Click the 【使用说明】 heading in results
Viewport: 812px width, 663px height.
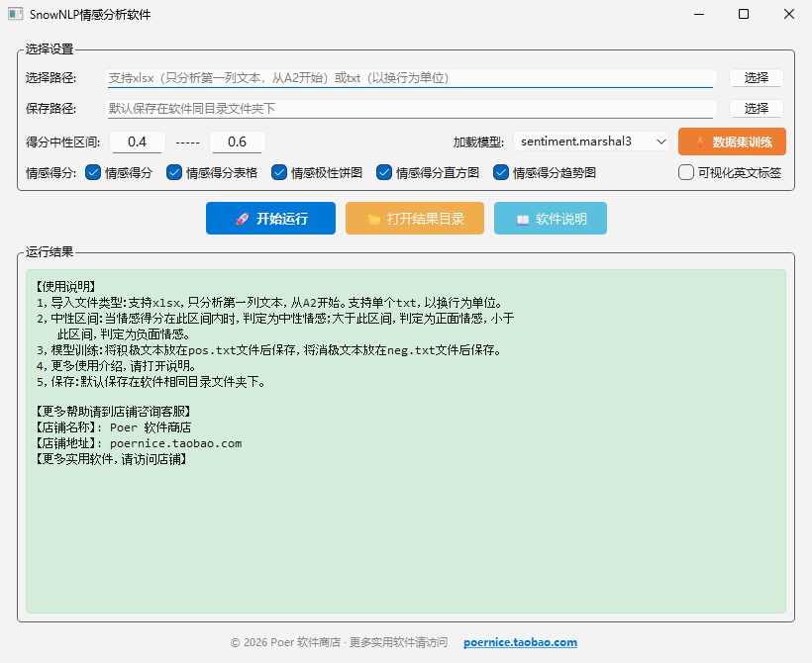point(65,287)
